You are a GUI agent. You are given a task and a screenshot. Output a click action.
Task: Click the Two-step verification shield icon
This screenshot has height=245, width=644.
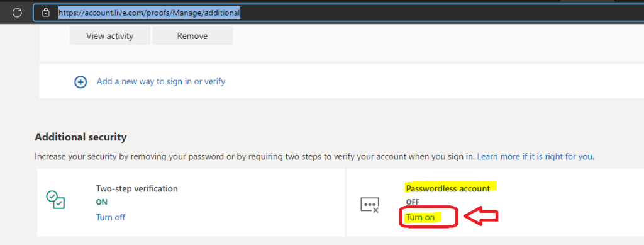pos(55,200)
